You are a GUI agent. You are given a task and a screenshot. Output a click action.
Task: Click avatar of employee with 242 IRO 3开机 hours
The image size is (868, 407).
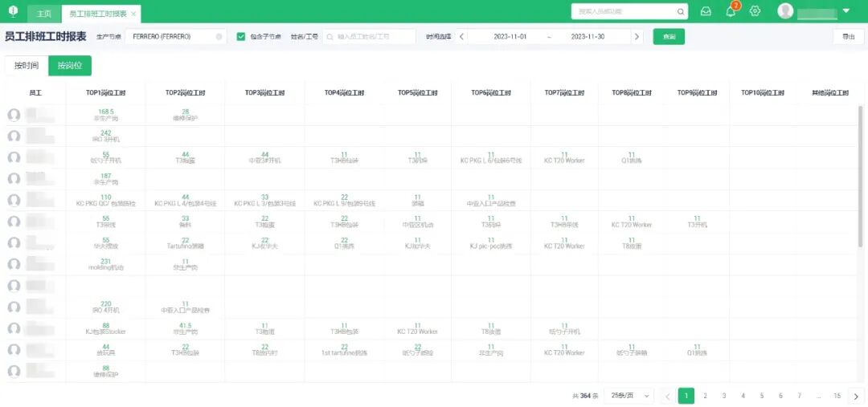point(14,136)
